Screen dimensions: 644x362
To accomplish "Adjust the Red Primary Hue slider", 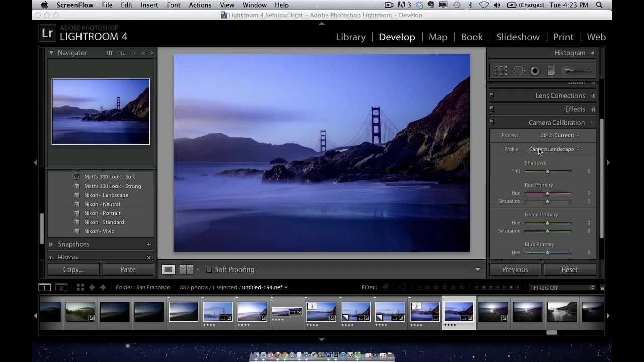I will point(548,193).
